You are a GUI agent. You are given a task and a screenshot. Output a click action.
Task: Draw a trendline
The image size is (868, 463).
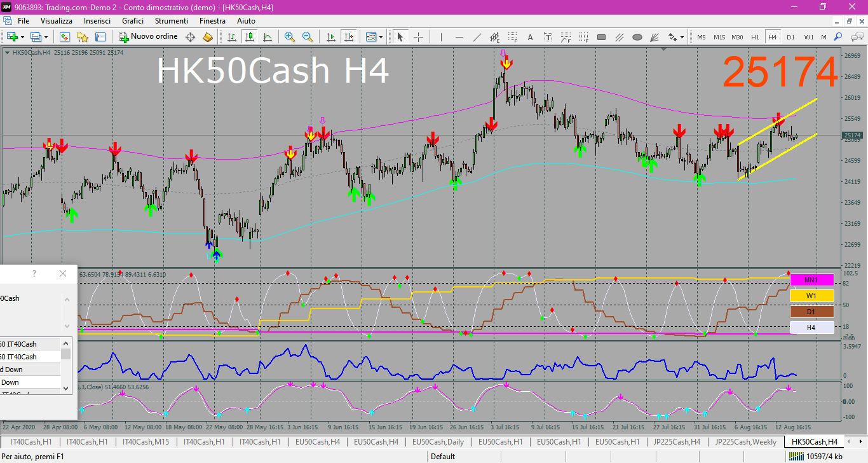[477, 37]
